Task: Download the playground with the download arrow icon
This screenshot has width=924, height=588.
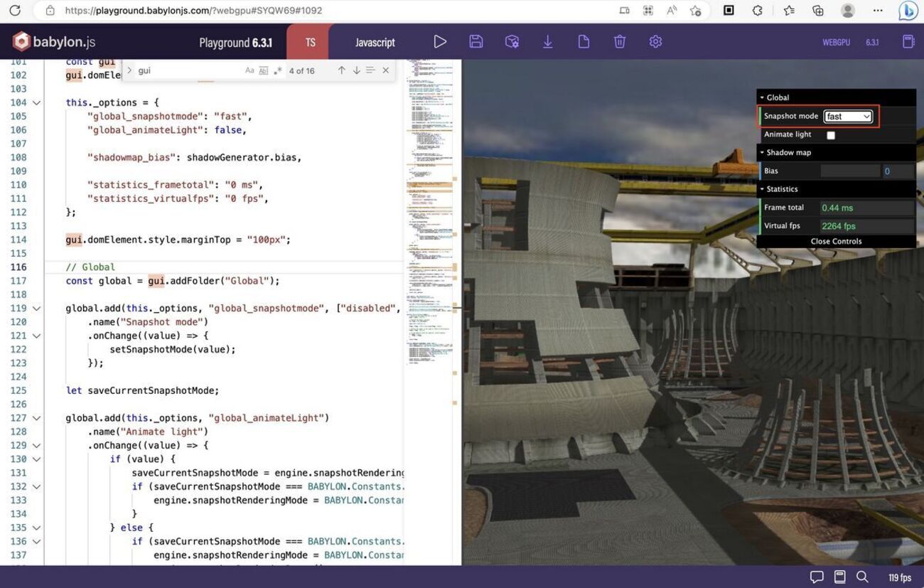Action: [x=547, y=41]
